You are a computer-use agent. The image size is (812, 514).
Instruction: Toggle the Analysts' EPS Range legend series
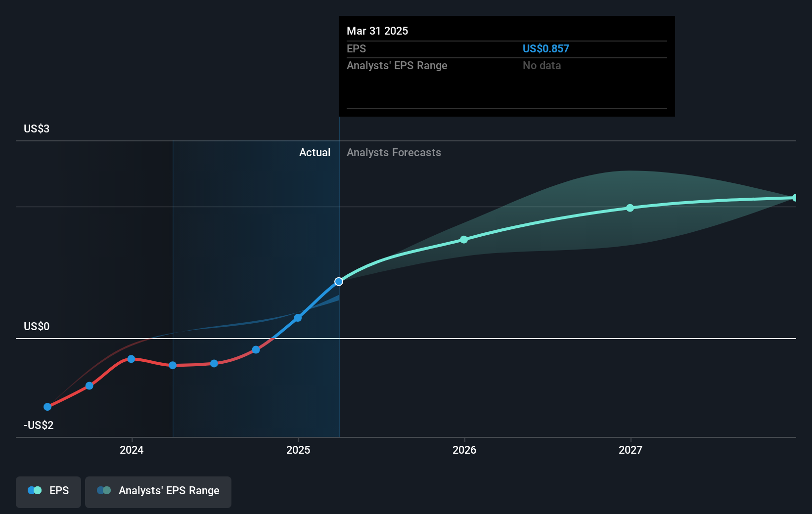click(158, 491)
